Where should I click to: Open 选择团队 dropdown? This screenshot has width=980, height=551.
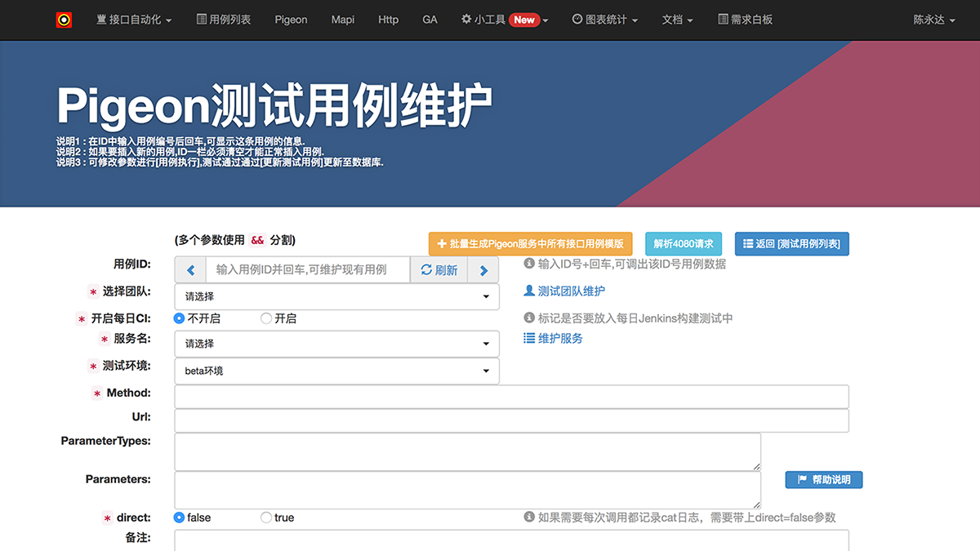(336, 296)
